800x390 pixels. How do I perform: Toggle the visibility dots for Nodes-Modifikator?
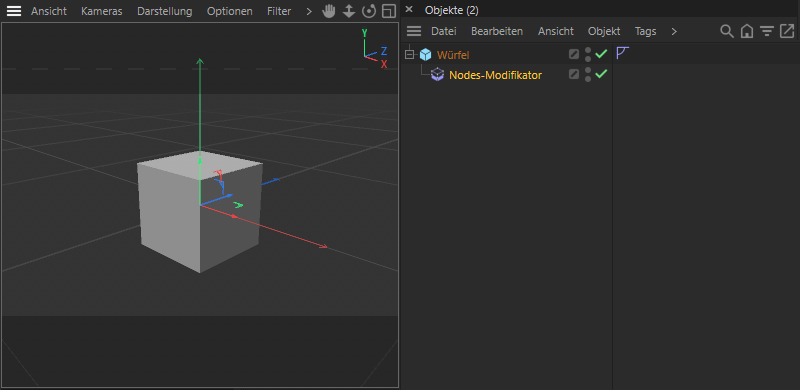pyautogui.click(x=588, y=75)
